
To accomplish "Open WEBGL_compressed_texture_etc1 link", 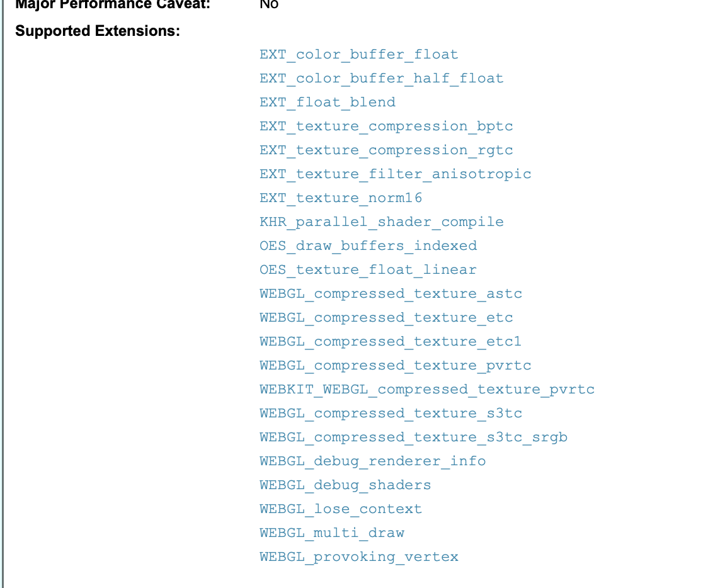I will (x=391, y=341).
